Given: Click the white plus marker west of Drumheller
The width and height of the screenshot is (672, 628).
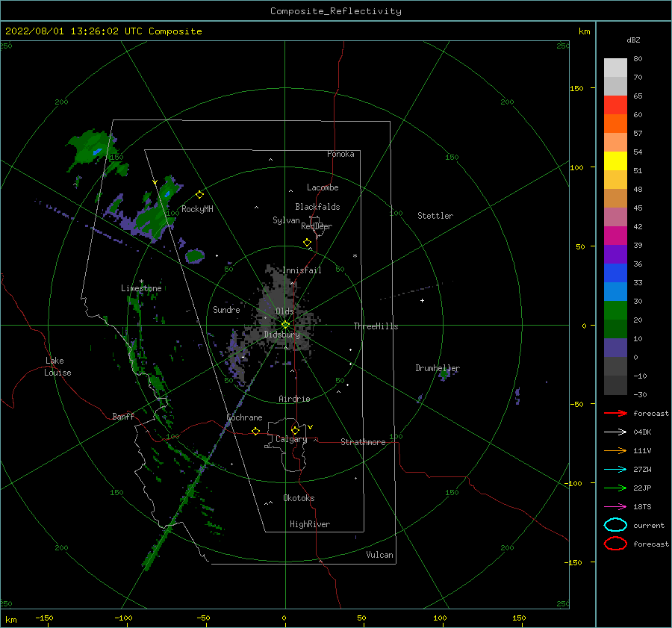Looking at the screenshot, I should pyautogui.click(x=422, y=300).
